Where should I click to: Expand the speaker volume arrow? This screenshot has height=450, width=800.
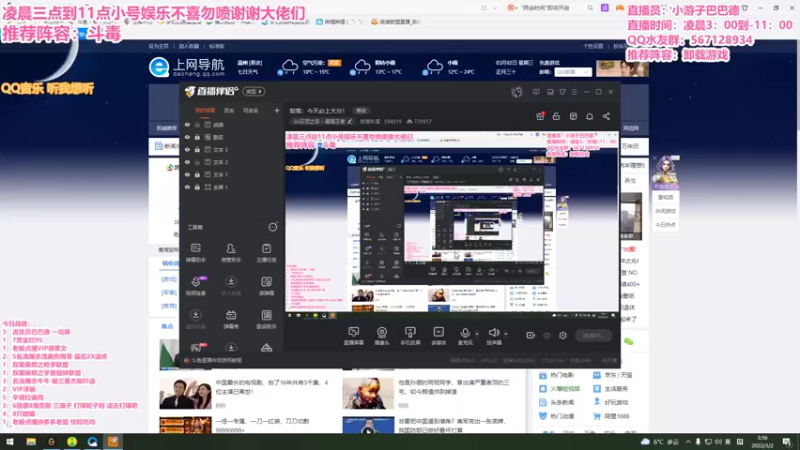click(x=506, y=334)
